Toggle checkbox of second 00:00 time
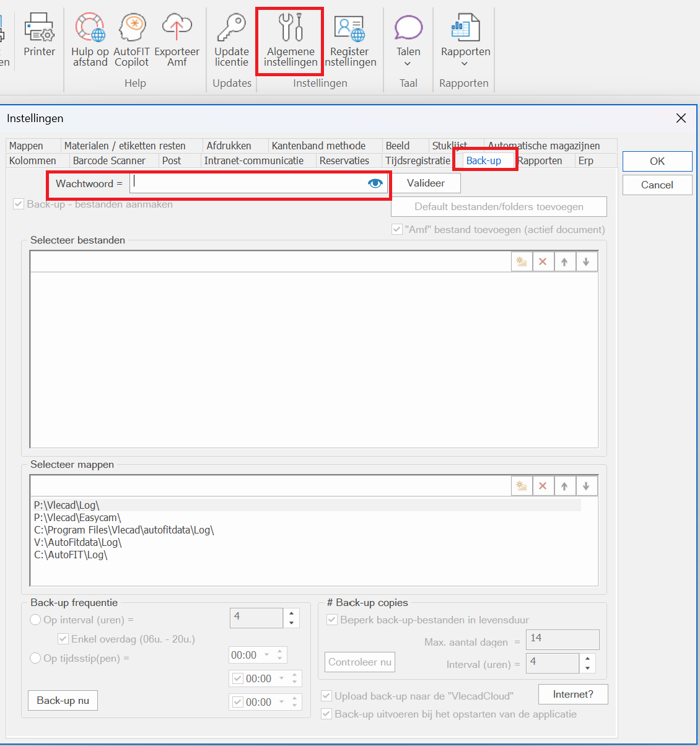Screen dimensions: 700x746 tap(237, 678)
